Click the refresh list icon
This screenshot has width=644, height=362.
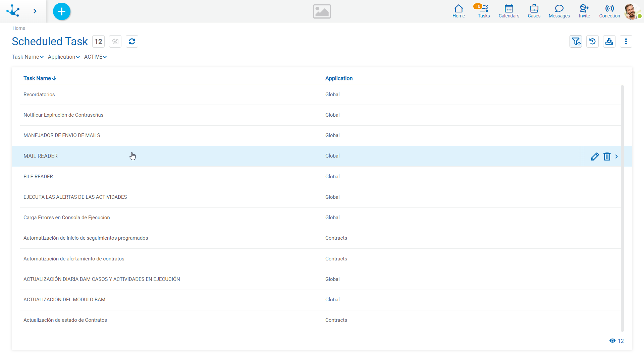(x=132, y=42)
